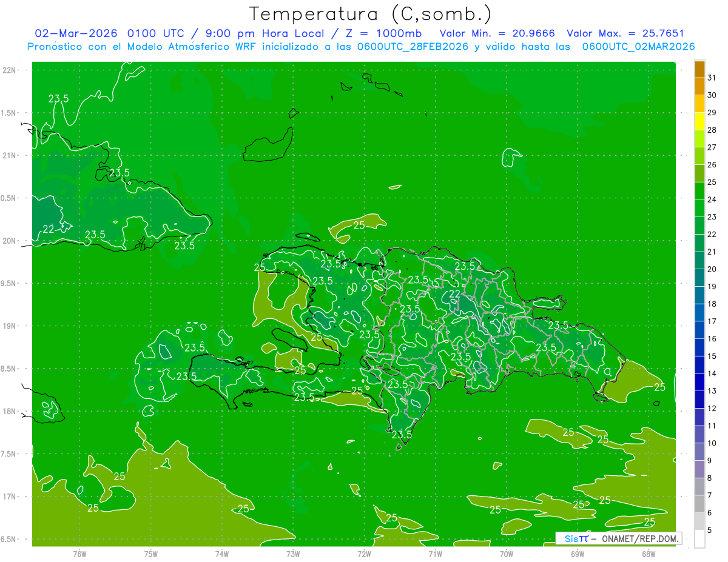The height and width of the screenshot is (562, 728).
Task: Click the legend value 8
Action: click(709, 478)
